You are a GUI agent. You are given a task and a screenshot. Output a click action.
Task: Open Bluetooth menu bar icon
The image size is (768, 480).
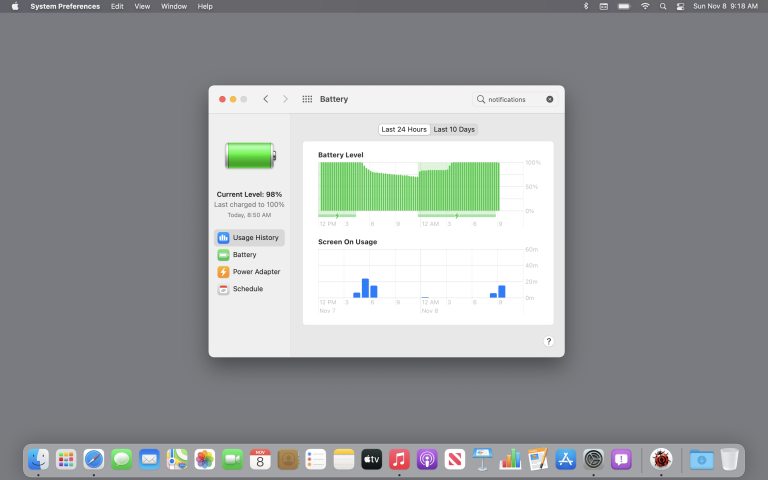point(585,6)
